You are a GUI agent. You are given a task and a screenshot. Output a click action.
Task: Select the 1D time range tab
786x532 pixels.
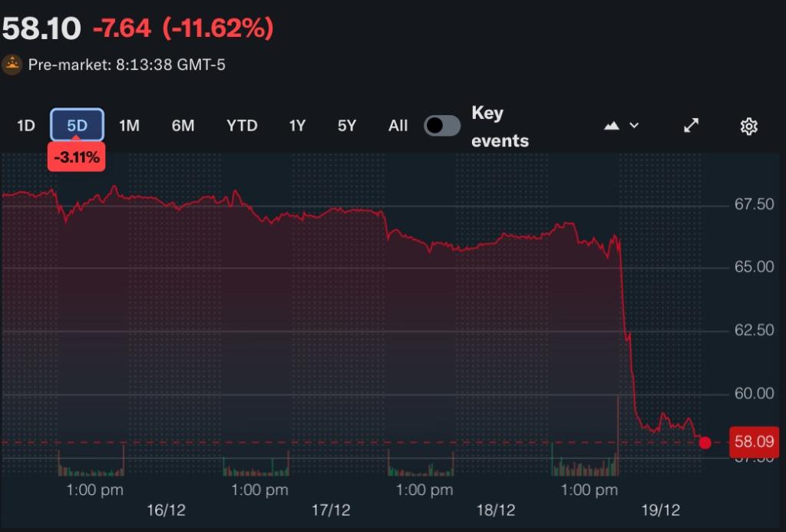click(x=26, y=126)
